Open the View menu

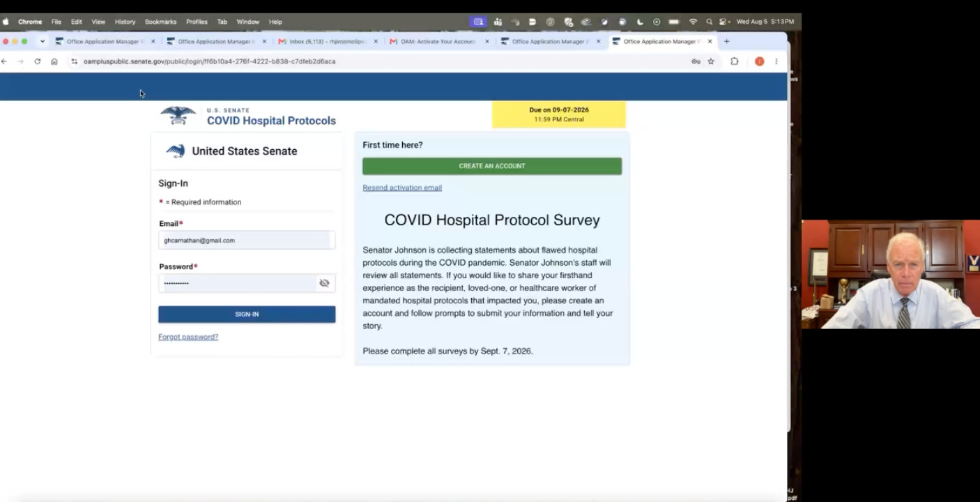pyautogui.click(x=98, y=22)
